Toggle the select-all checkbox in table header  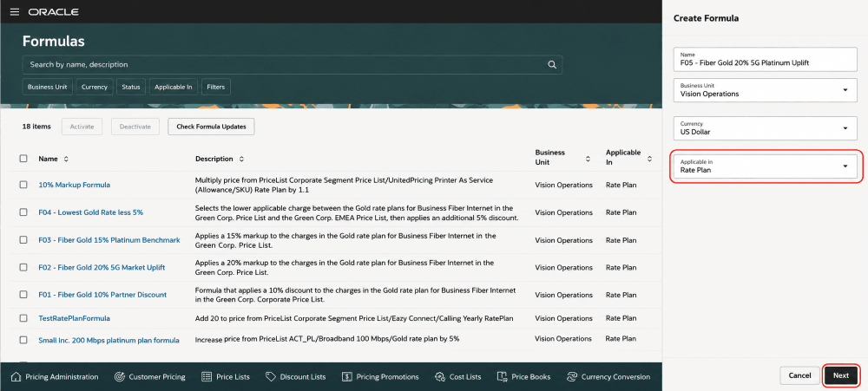[x=23, y=159]
